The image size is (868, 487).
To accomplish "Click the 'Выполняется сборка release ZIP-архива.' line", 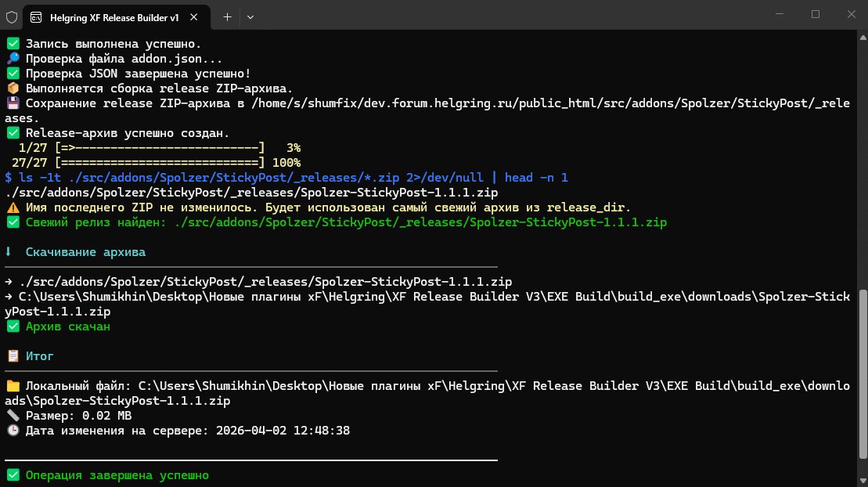I will [x=159, y=88].
